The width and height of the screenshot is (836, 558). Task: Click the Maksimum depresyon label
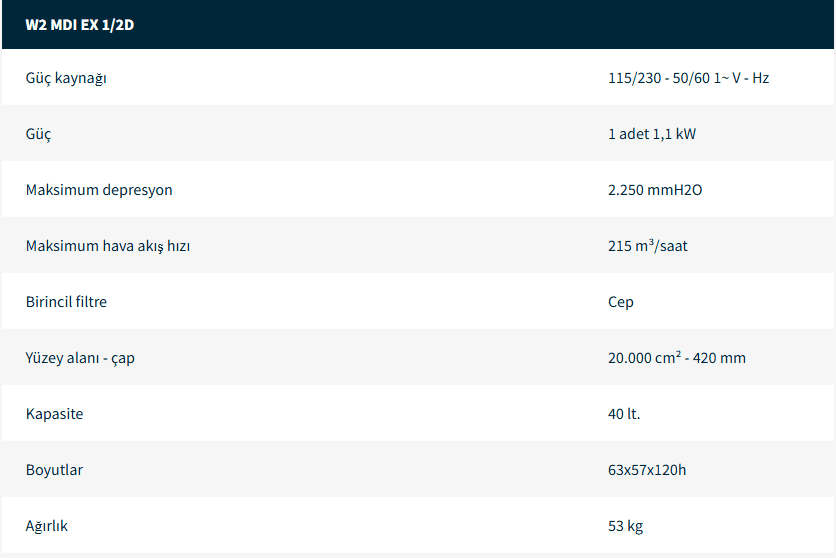99,190
